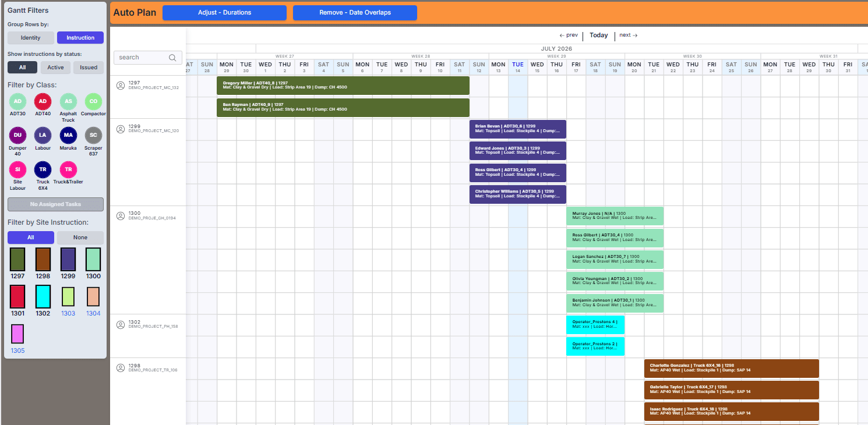Select All under Filter by Site Instruction
This screenshot has height=425, width=868.
(31, 238)
